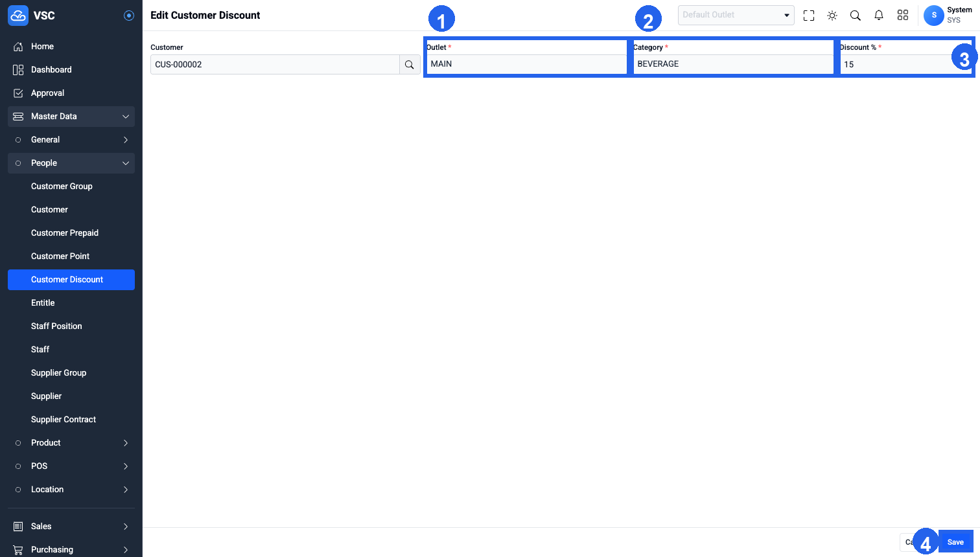Toggle the sidebar pin radio icon
The height and width of the screenshot is (557, 980).
click(129, 16)
